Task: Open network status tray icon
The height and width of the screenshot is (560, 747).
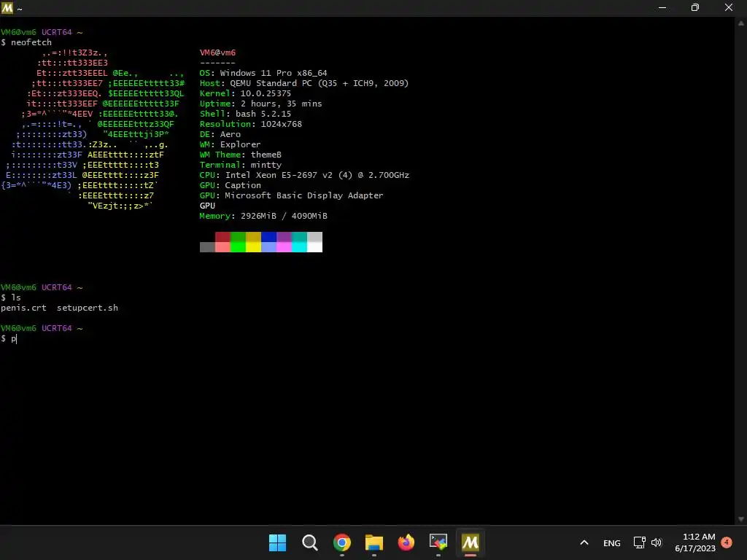Action: point(639,542)
